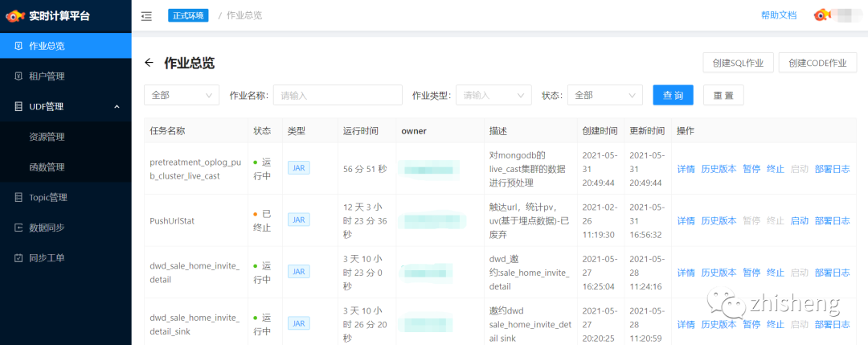This screenshot has height=345, width=868.
Task: Click the 租户管理 sidebar icon
Action: coord(18,76)
